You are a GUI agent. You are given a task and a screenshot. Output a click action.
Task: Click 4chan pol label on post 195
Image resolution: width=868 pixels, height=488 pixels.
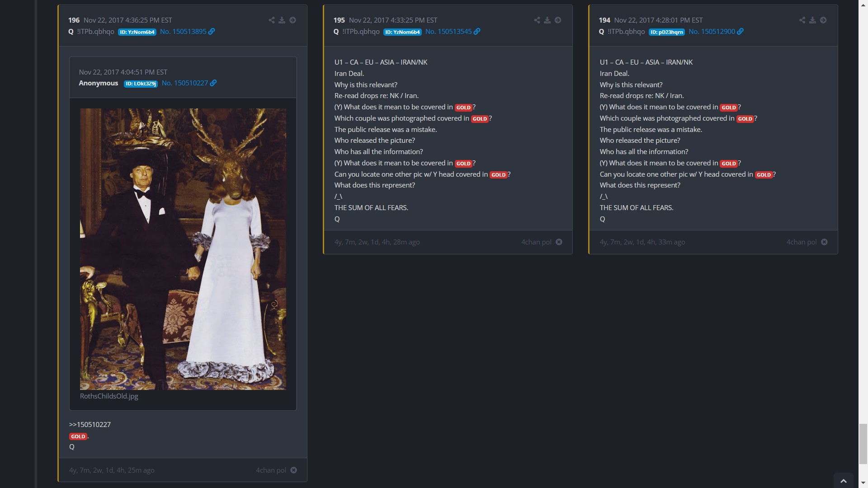(536, 242)
